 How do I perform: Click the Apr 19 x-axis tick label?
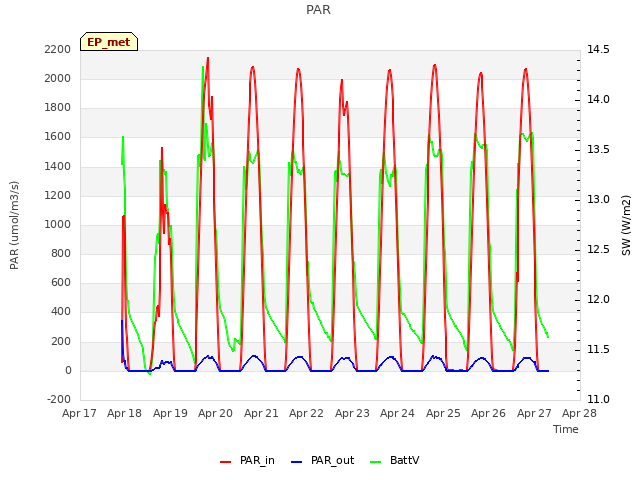point(170,413)
